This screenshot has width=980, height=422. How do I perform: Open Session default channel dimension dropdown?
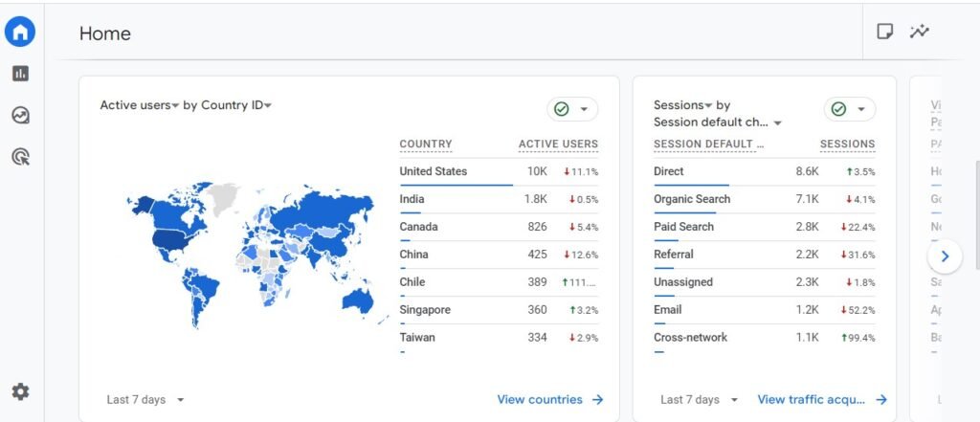coord(718,122)
